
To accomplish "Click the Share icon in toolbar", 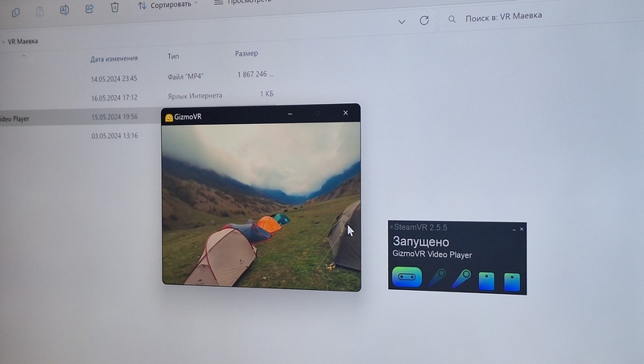I will tap(89, 9).
